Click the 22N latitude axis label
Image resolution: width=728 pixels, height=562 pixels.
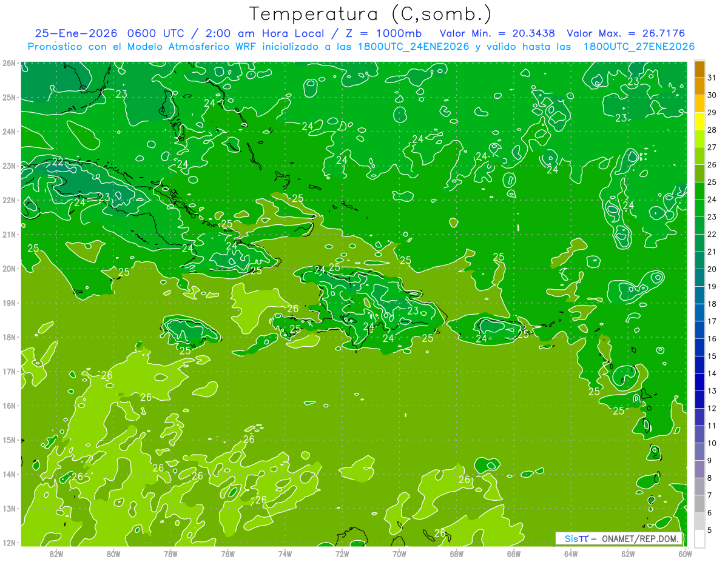click(x=8, y=200)
